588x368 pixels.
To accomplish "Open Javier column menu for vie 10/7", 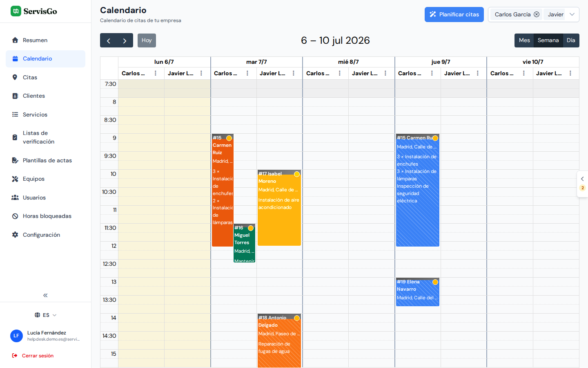I will (x=570, y=73).
